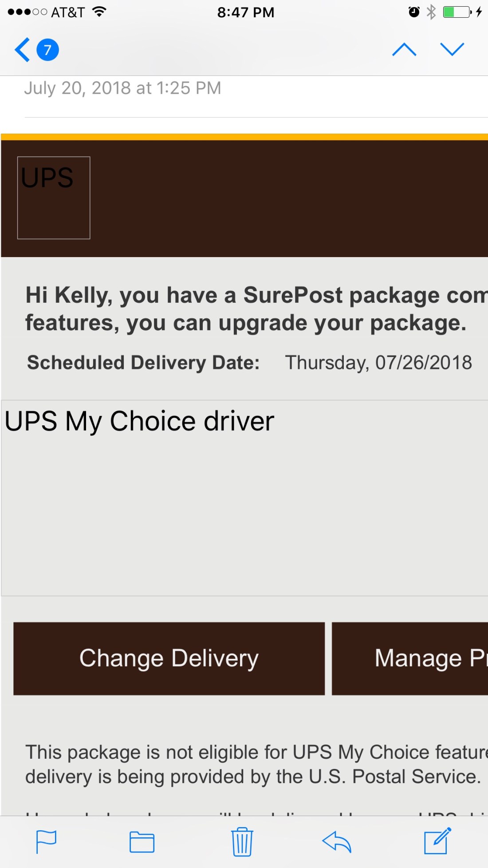This screenshot has height=868, width=488.
Task: Tap the battery indicator in status bar
Action: [457, 12]
